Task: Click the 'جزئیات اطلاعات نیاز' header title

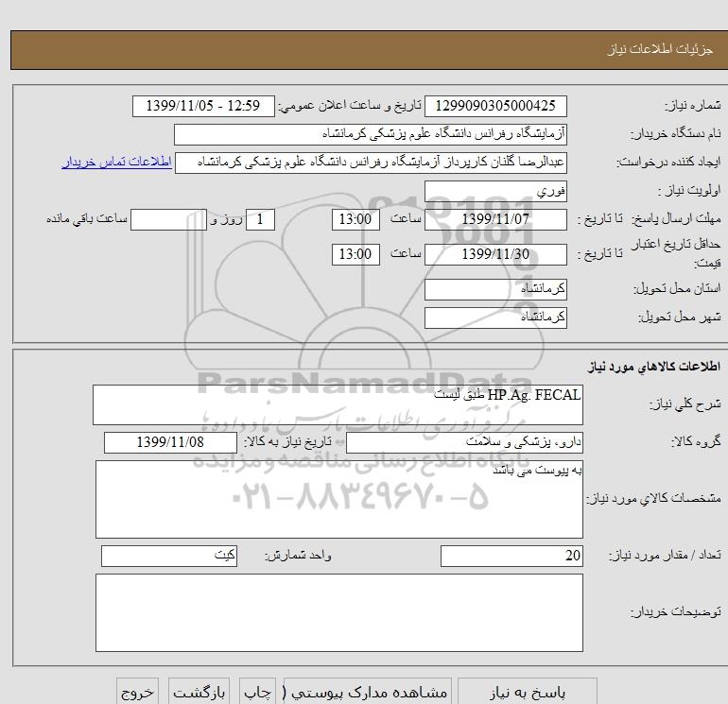Action: tap(660, 50)
